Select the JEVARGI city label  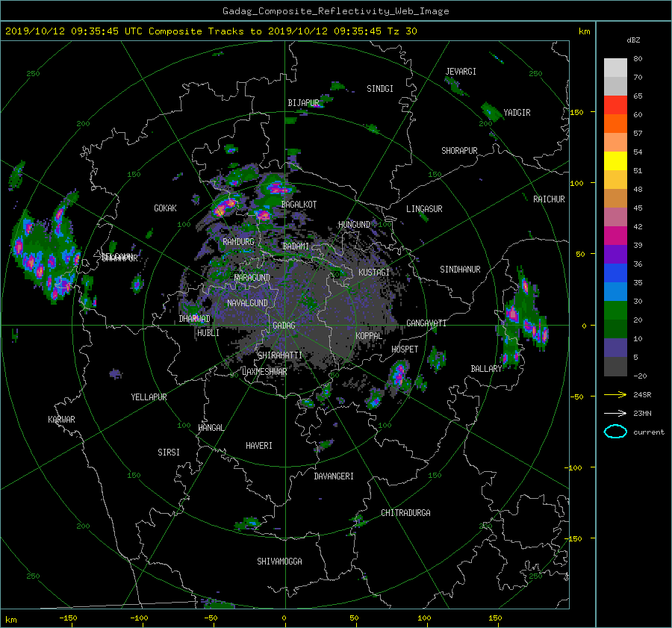(461, 72)
